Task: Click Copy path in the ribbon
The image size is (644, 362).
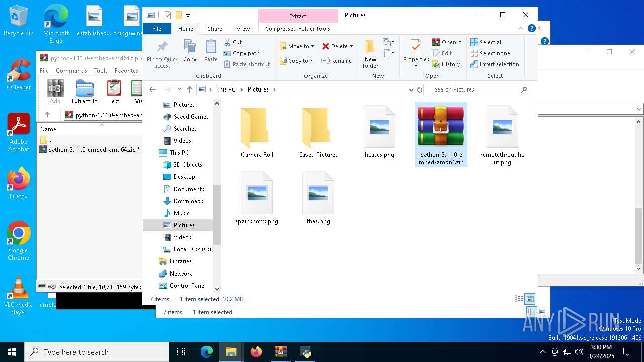Action: (x=242, y=53)
